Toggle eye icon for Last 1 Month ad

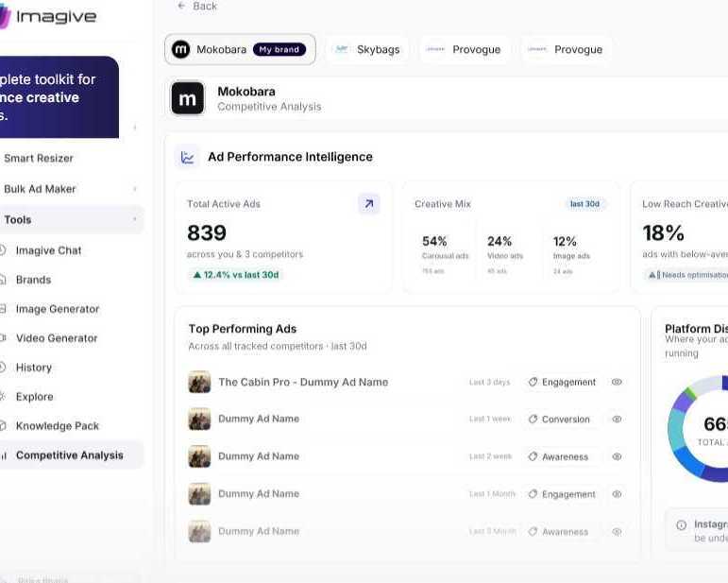point(617,494)
